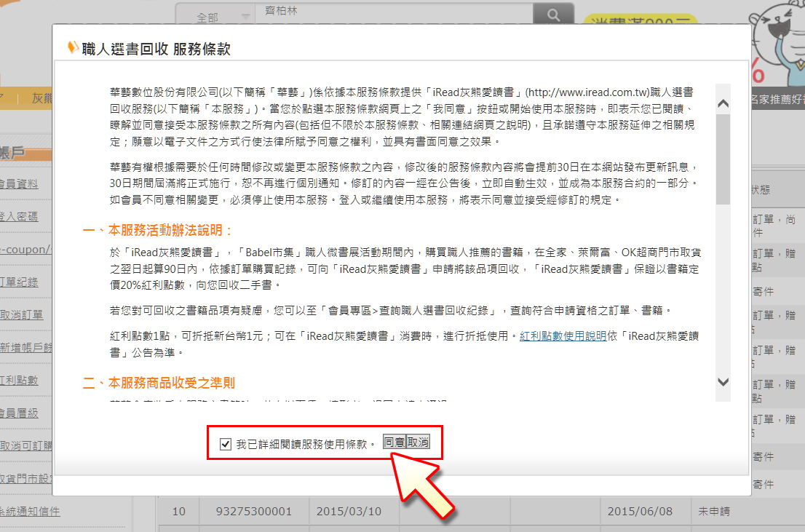This screenshot has width=805, height=532.
Task: Open 會員資料 in the background sidebar
Action: pos(19,184)
